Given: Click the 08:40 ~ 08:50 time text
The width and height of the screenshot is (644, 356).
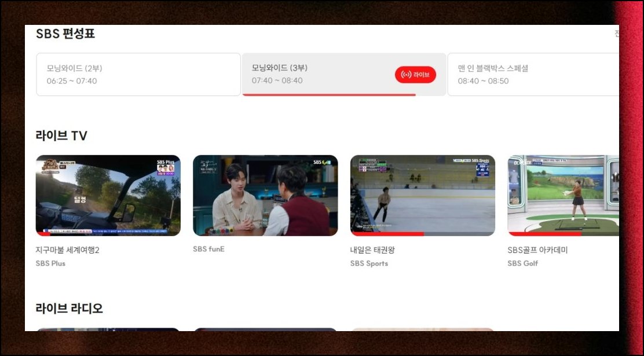Looking at the screenshot, I should (x=484, y=81).
